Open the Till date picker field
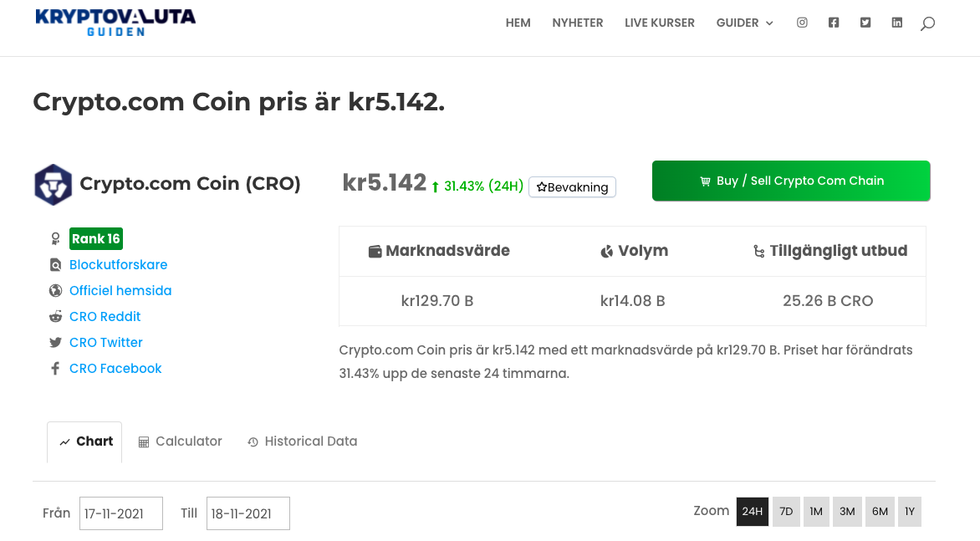Viewport: 980px width, 541px height. tap(248, 513)
